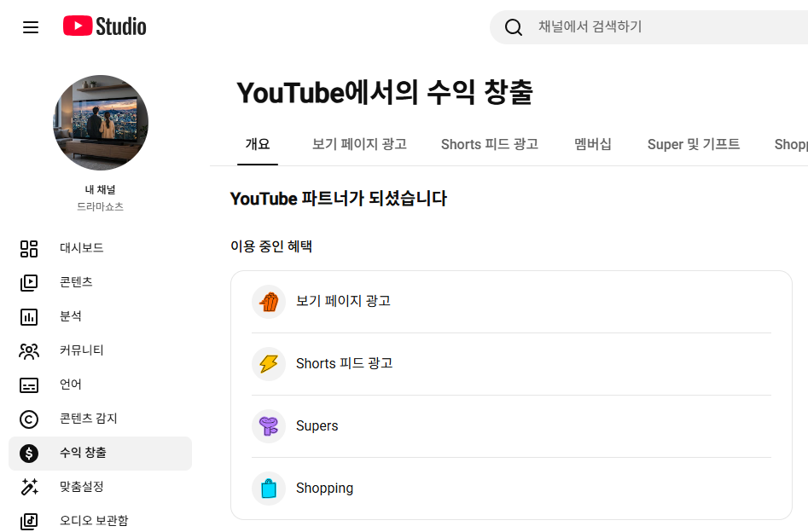808x532 pixels.
Task: Switch to the Shorts 피드 광고 tab
Action: pyautogui.click(x=490, y=144)
